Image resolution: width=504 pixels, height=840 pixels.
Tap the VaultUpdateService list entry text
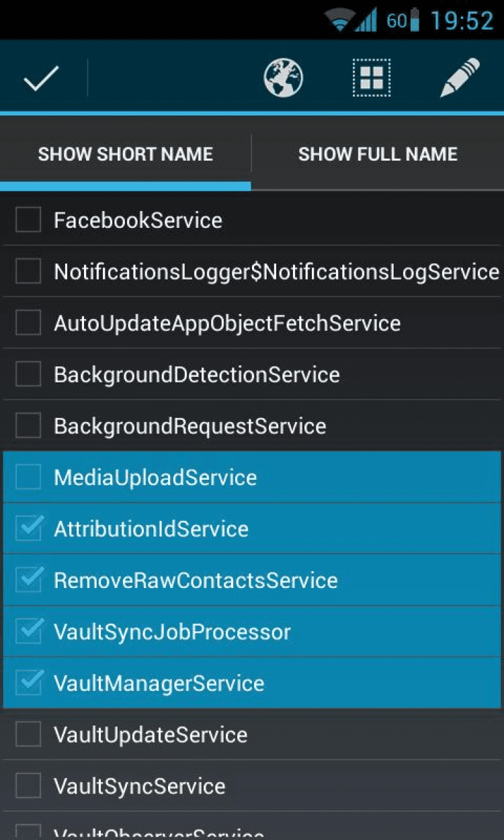coord(151,734)
